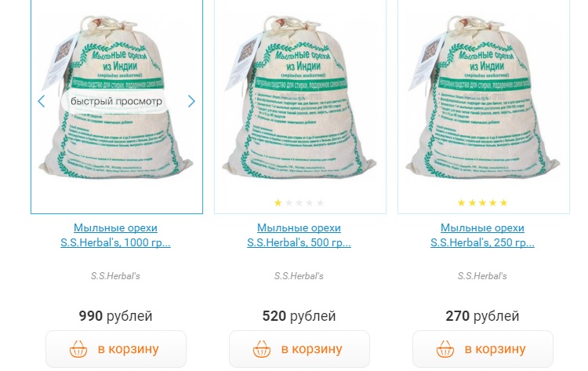Open Мыльные орехи S.S.Herbal's 500 гр link
Viewport: 588px width, 371px height.
point(299,235)
